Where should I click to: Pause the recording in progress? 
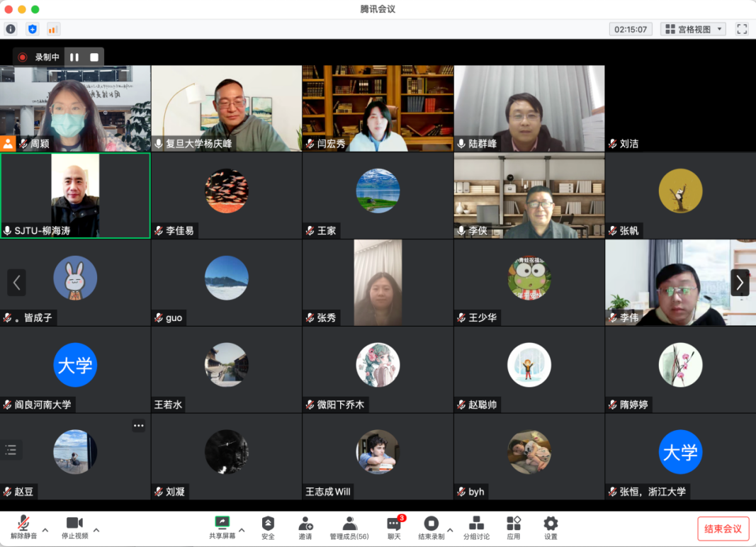point(74,57)
